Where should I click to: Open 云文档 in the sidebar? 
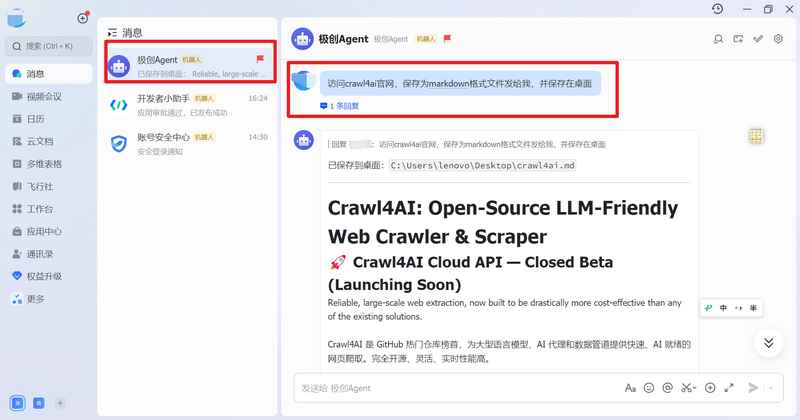click(x=49, y=141)
